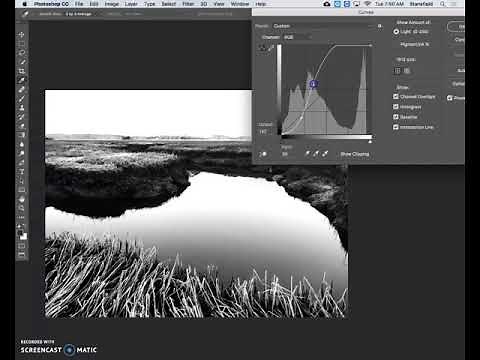Toggle the Preview checkbox in Curves
The image size is (480, 360).
click(x=450, y=98)
